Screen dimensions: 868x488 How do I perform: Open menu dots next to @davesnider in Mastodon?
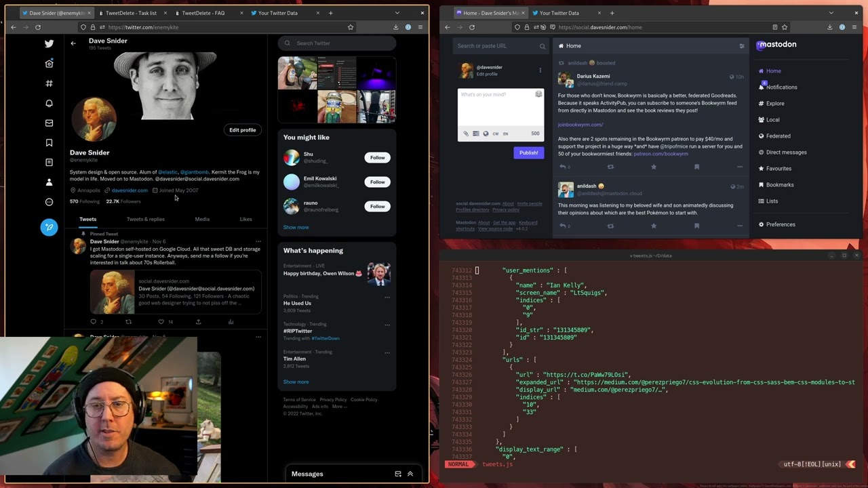click(x=540, y=70)
